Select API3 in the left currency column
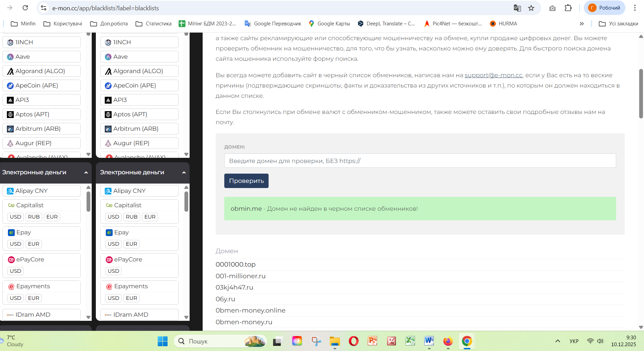 pyautogui.click(x=42, y=100)
